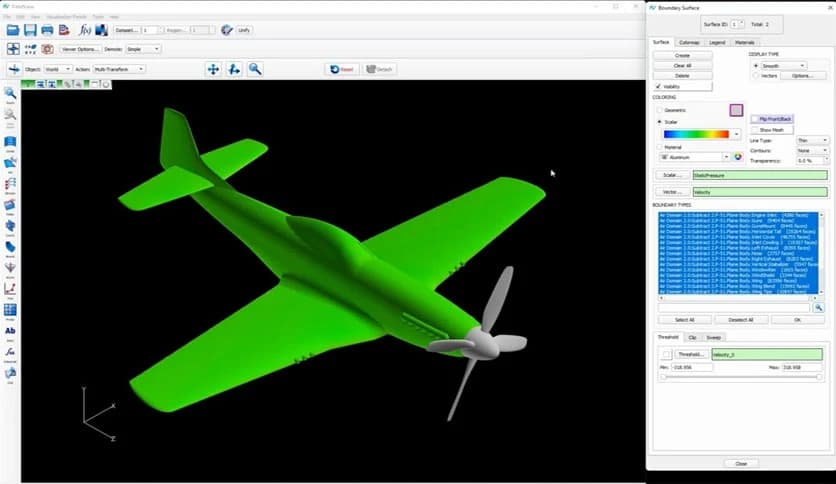Select the Geometric coloring radio button
The image size is (836, 484).
[x=660, y=110]
